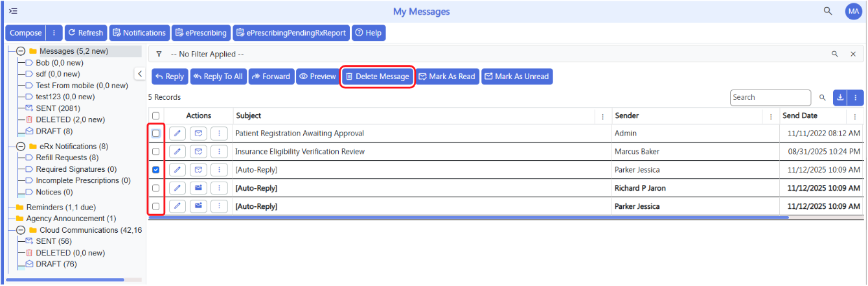The width and height of the screenshot is (868, 286).
Task: Focus the grid Search input field
Action: [x=770, y=97]
